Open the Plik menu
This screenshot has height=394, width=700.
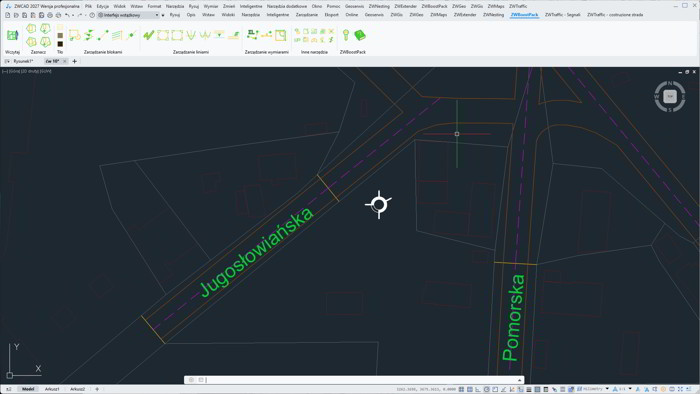88,6
